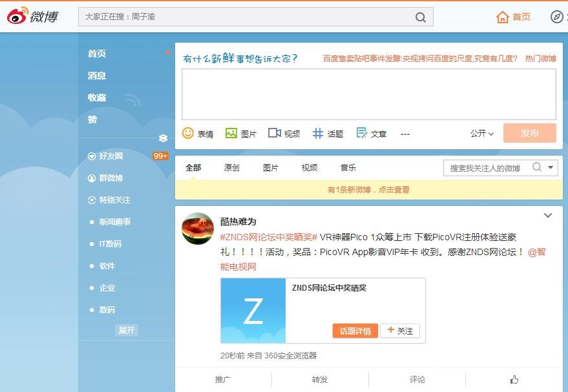Viewport: 568px width, 392px height.
Task: Click the orange home house icon
Action: (x=503, y=17)
